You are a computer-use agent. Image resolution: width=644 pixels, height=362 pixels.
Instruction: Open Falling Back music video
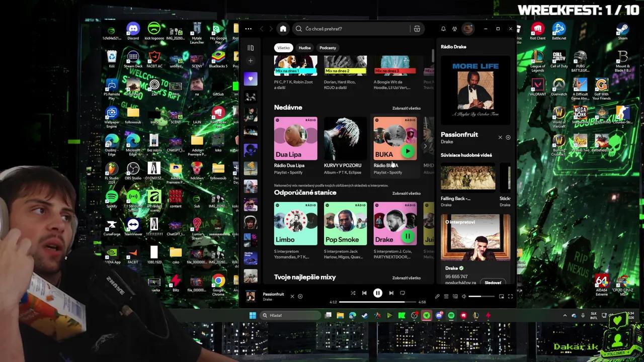coord(468,184)
